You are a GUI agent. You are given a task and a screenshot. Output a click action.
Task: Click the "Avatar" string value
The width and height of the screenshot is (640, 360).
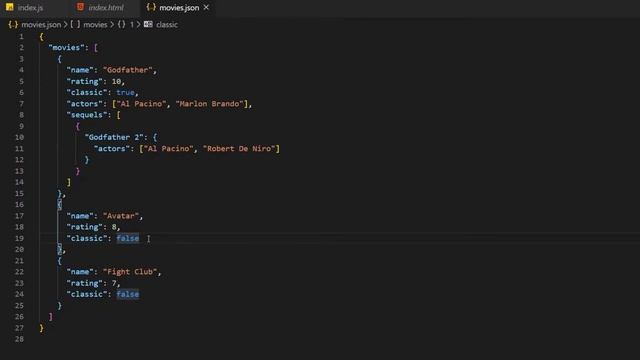[121, 216]
